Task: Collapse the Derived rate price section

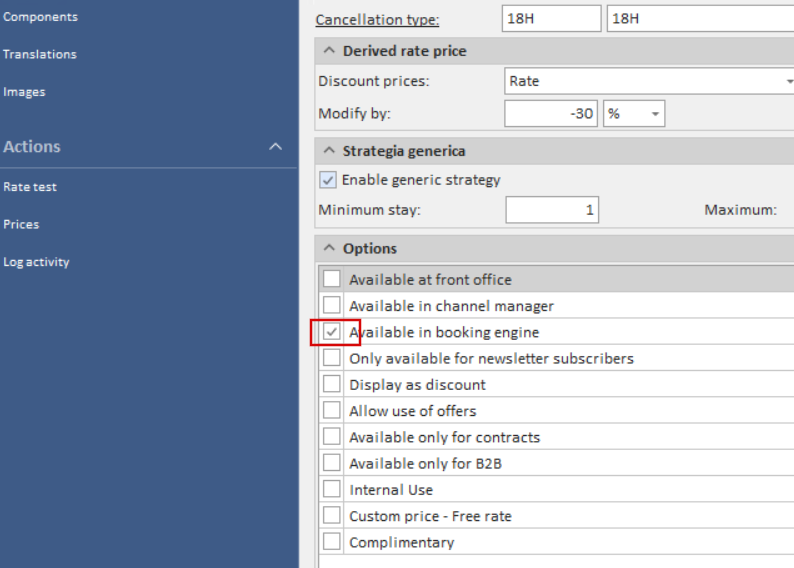Action: click(329, 51)
